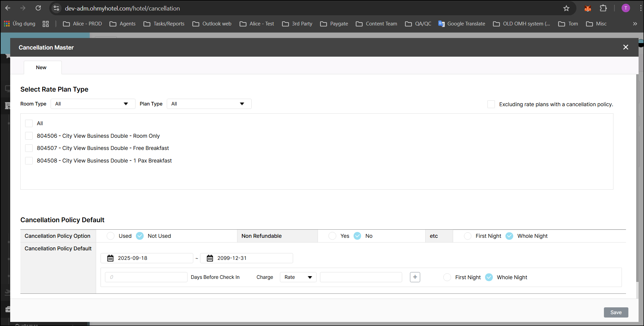Check the 804506 Room Only rate plan
The image size is (644, 326).
29,136
